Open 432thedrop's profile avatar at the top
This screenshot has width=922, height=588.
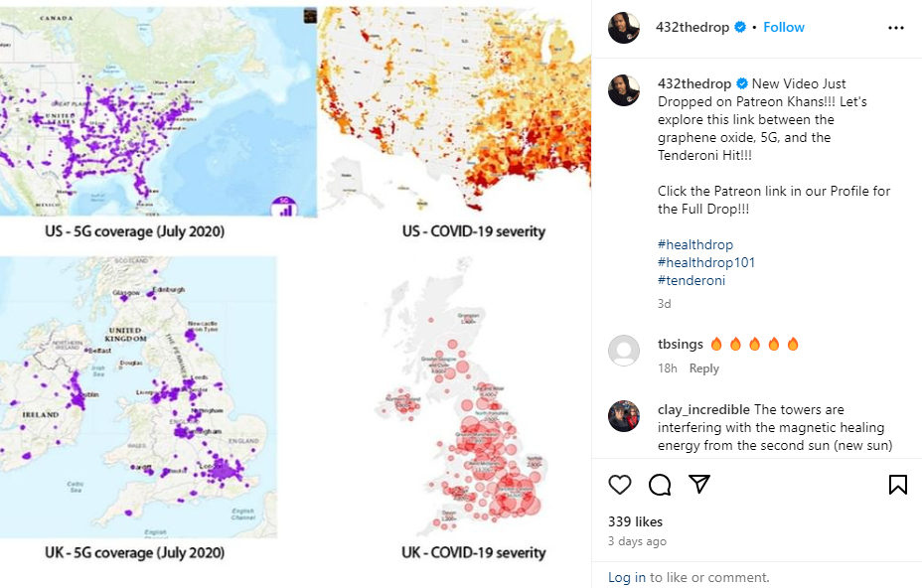(623, 27)
